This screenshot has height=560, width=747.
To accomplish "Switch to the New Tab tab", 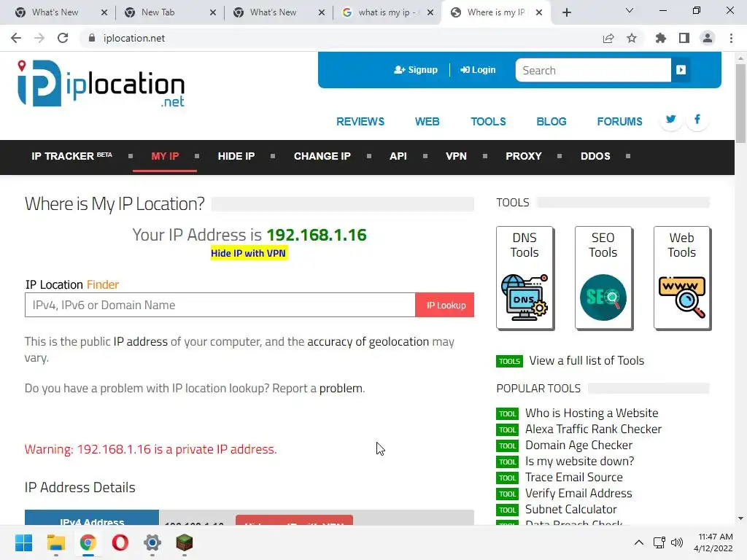I will coord(158,12).
